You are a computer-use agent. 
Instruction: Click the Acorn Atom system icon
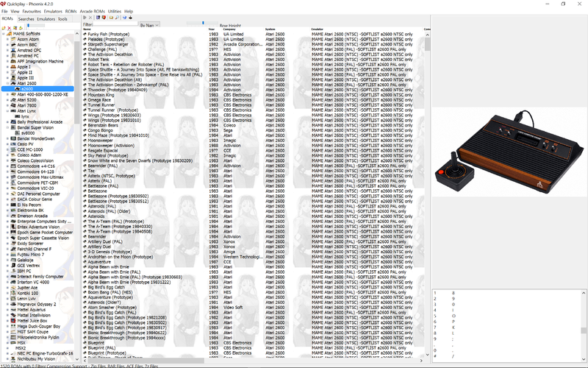point(13,39)
